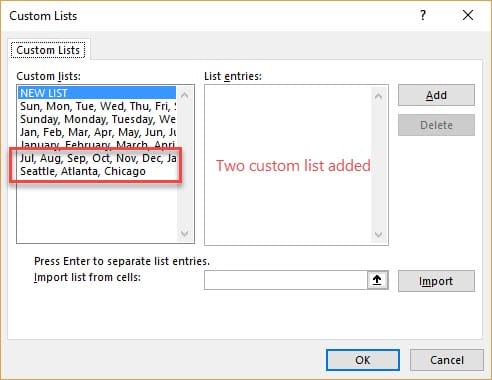Select the Jan, Feb, Mar list

tap(97, 132)
